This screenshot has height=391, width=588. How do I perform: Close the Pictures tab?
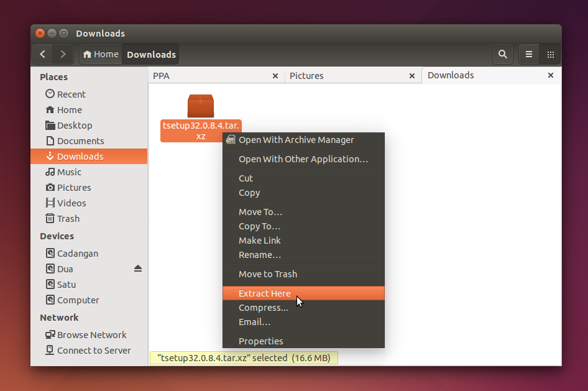pos(412,76)
